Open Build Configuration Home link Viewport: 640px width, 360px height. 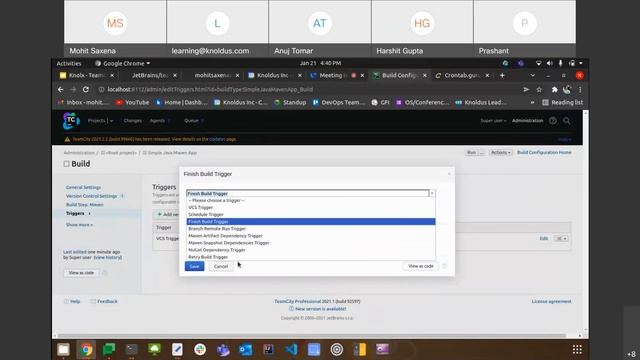coord(544,152)
